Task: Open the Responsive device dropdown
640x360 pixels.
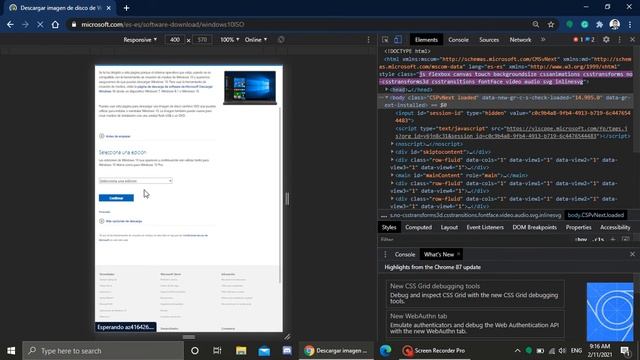Action: [140, 40]
